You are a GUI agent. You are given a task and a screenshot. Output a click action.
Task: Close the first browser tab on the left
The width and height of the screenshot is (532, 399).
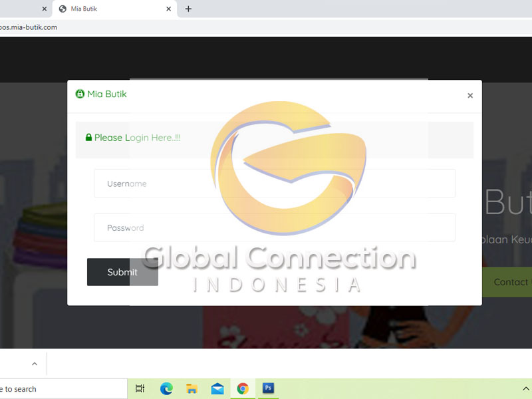tap(45, 9)
